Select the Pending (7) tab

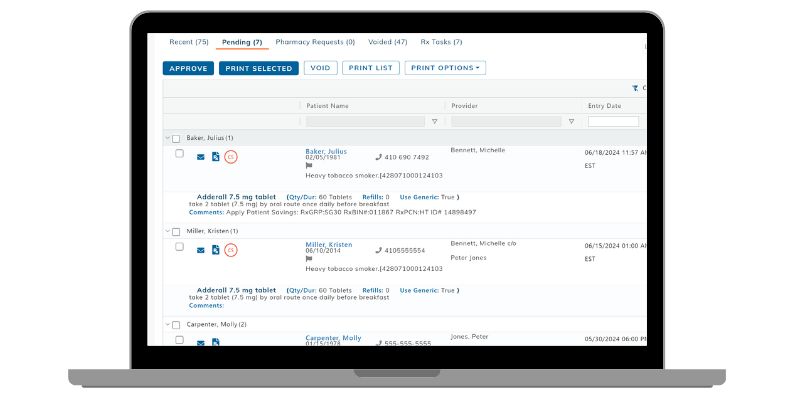coord(242,42)
